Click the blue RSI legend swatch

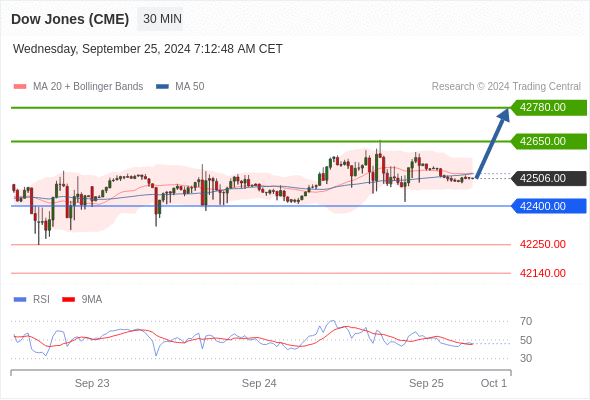(x=20, y=300)
